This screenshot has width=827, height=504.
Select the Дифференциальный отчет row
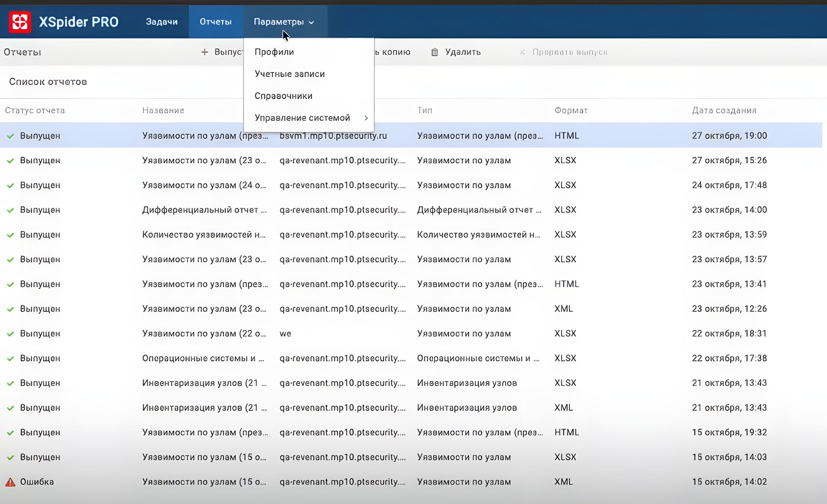[204, 210]
